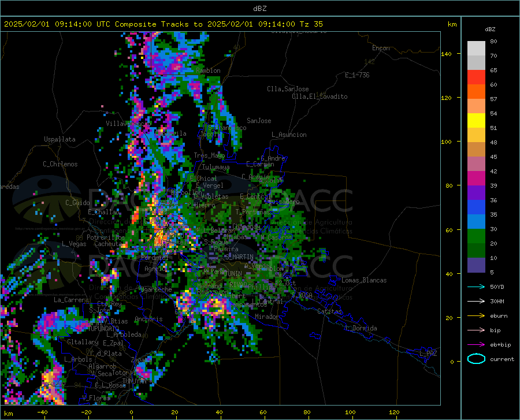Click the 'L_Asuncion' place label
This screenshot has width=520, height=420.
point(289,135)
